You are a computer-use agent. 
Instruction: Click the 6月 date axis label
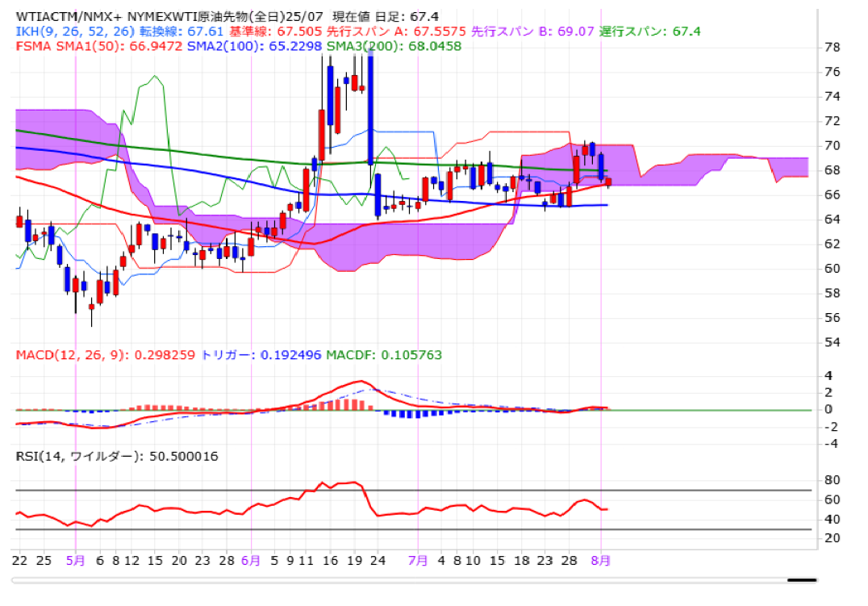pyautogui.click(x=251, y=561)
